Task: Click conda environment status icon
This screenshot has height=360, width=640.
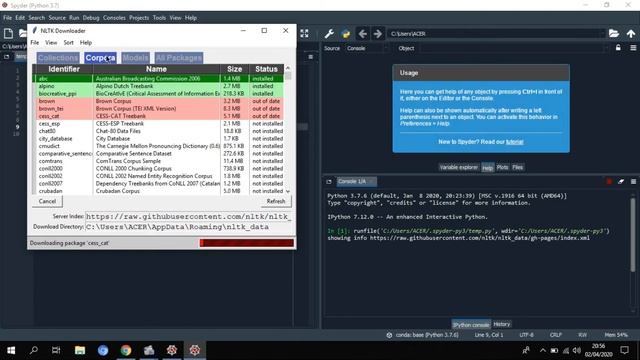Action: (389, 335)
